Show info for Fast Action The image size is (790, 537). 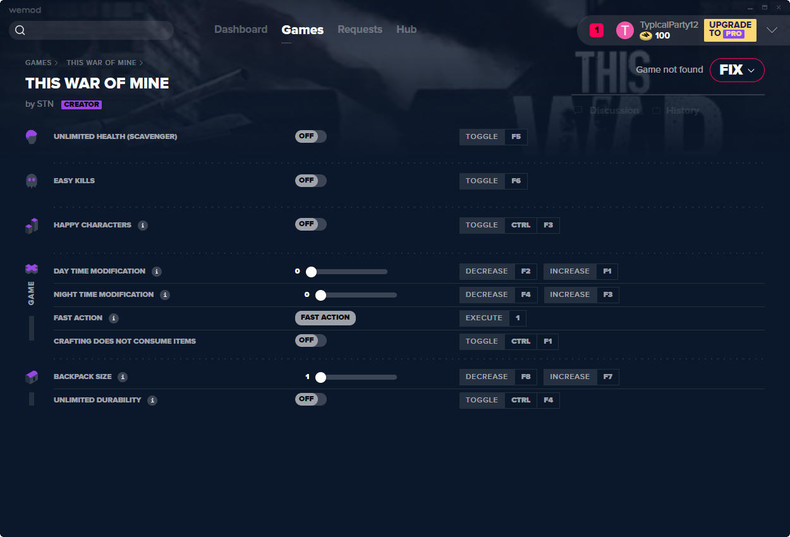[114, 318]
